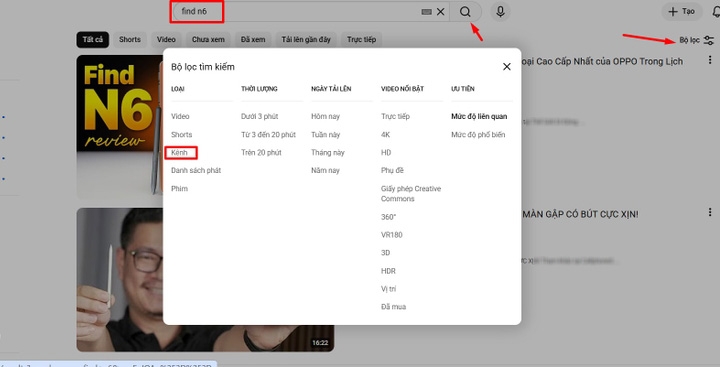Filter uploads by Tháng này
Image resolution: width=720 pixels, height=367 pixels.
click(327, 152)
